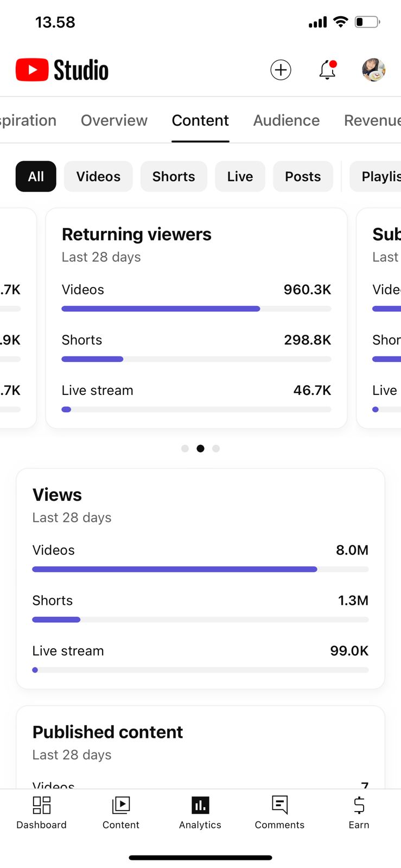Go to Dashboard in bottom bar
The width and height of the screenshot is (401, 868).
point(42,812)
